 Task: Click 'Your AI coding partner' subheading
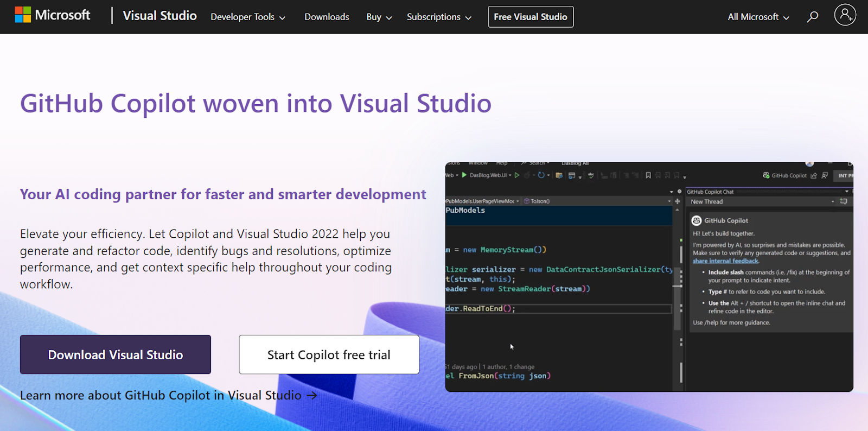(223, 194)
